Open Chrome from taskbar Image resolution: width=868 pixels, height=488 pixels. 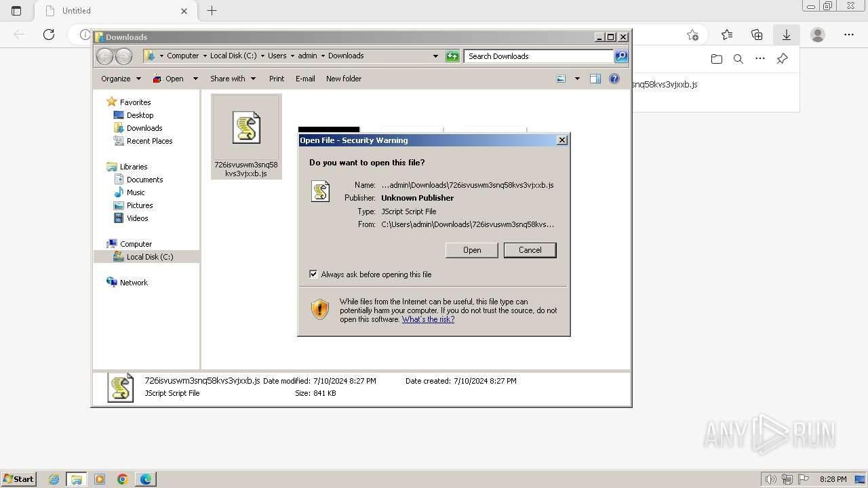pos(122,479)
